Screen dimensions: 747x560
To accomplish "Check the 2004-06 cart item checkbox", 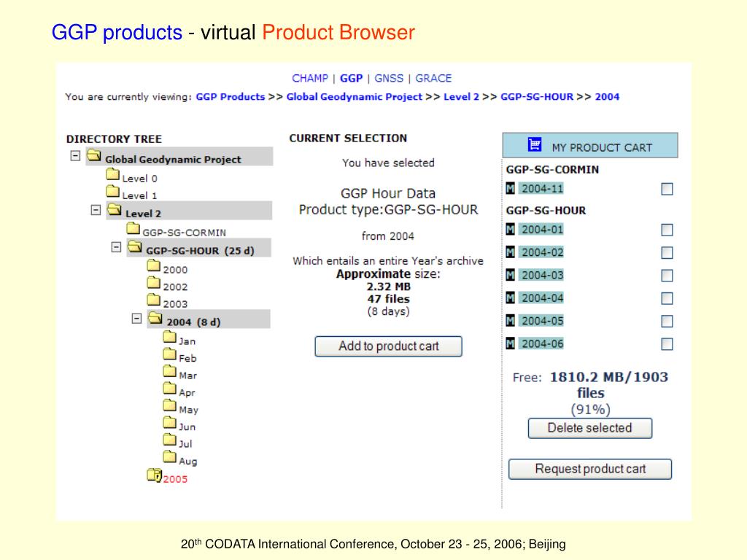I will (667, 344).
